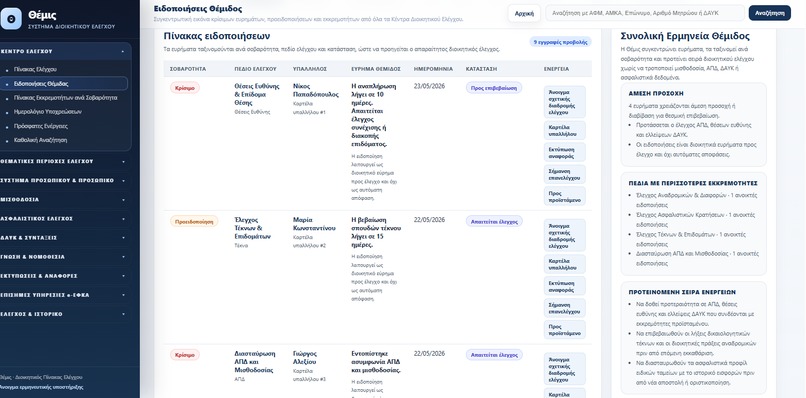
Task: Select Ειδοποιήσεις Θέμιδος sidebar item
Action: click(64, 83)
